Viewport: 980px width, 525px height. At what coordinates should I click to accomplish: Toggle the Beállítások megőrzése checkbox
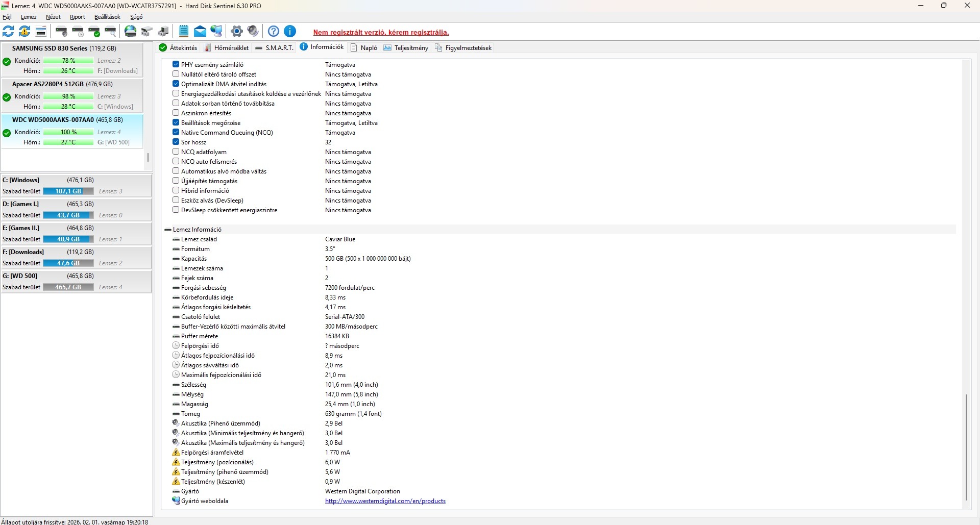176,123
